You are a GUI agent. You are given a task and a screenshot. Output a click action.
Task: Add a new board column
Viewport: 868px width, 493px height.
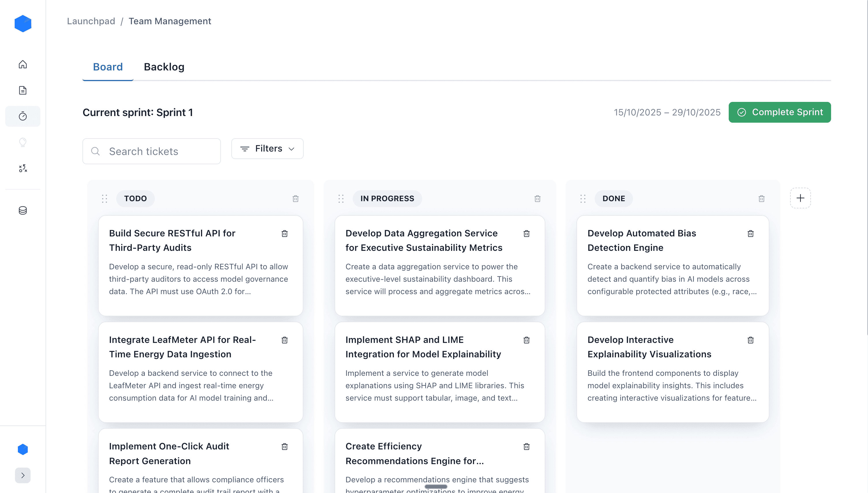point(800,198)
